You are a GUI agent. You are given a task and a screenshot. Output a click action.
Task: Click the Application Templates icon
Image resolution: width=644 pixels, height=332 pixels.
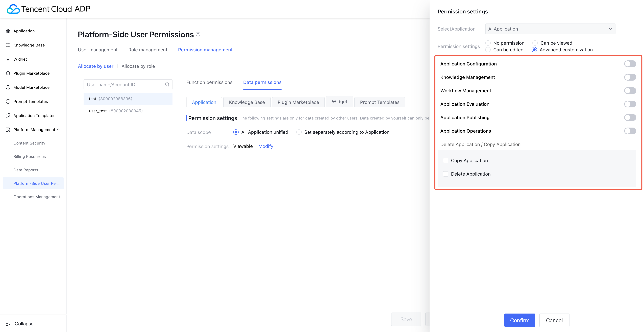coord(8,115)
